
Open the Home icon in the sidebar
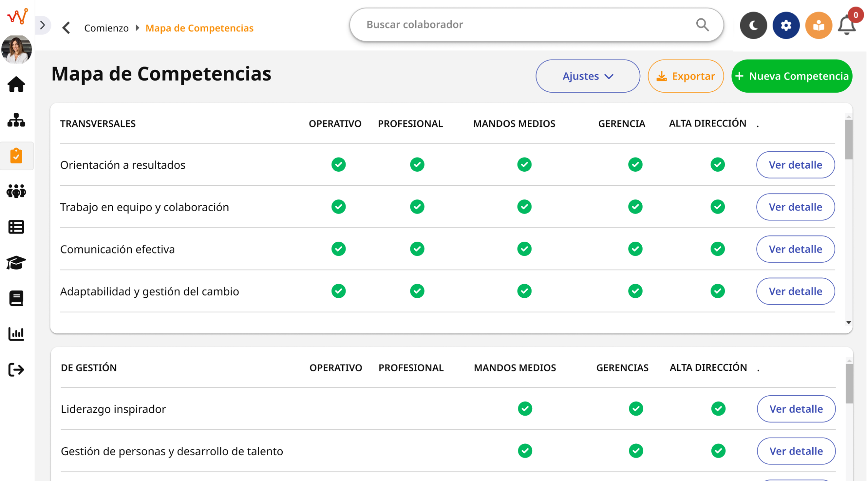point(17,84)
